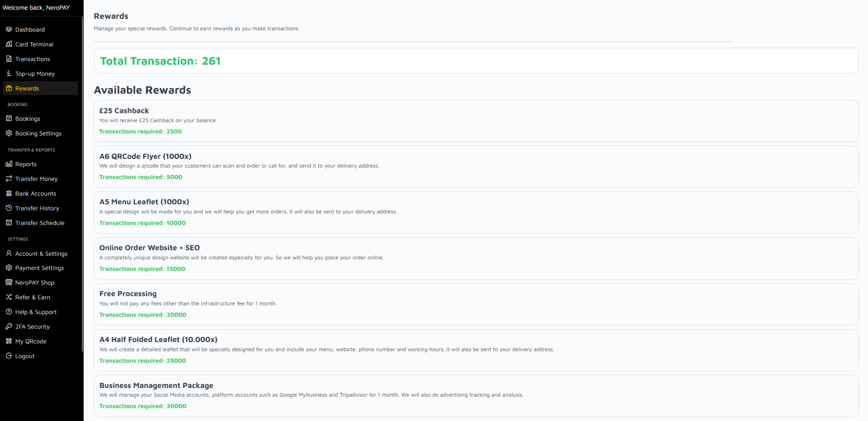Viewport: 868px width, 421px height.
Task: Open Transfer History from sidebar
Action: tap(37, 208)
